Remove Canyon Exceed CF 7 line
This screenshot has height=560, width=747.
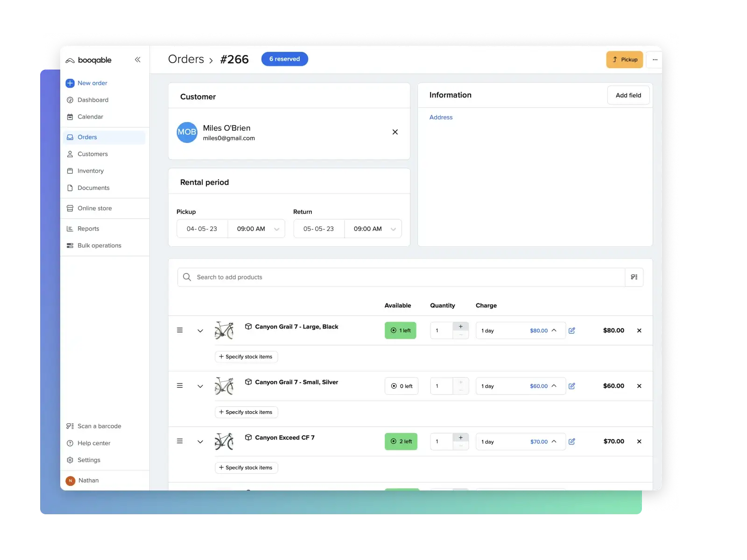point(639,441)
